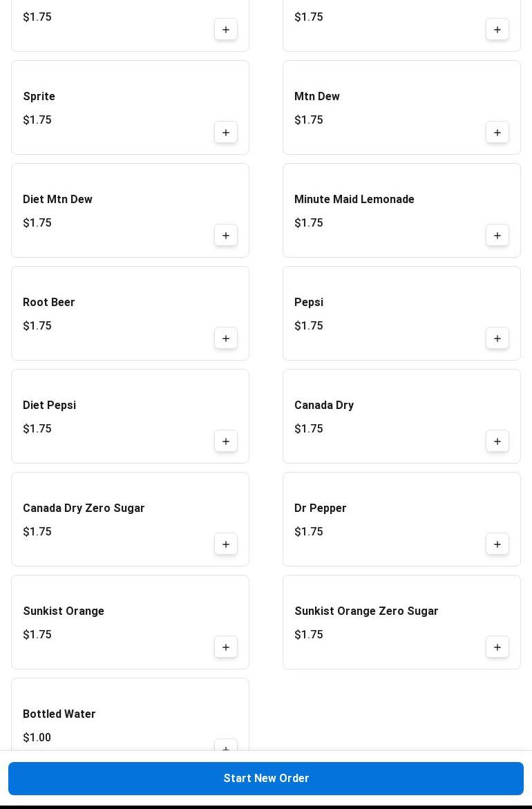
Task: Add Diet Pepsi to the order
Action: click(x=226, y=441)
